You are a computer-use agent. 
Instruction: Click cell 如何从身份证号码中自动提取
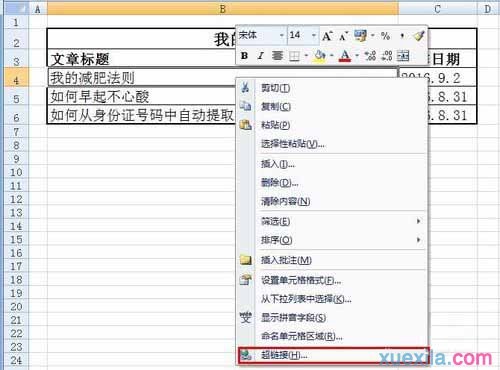click(x=142, y=115)
